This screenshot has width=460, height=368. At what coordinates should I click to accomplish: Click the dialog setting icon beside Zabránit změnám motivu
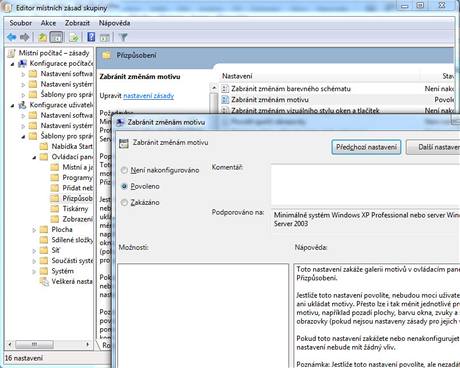click(124, 143)
